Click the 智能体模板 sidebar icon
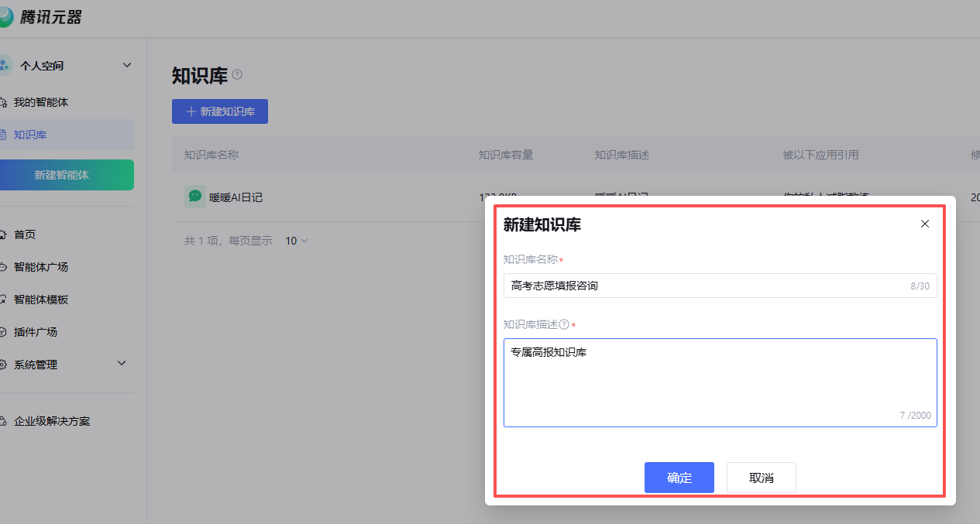980x524 pixels. click(x=4, y=300)
